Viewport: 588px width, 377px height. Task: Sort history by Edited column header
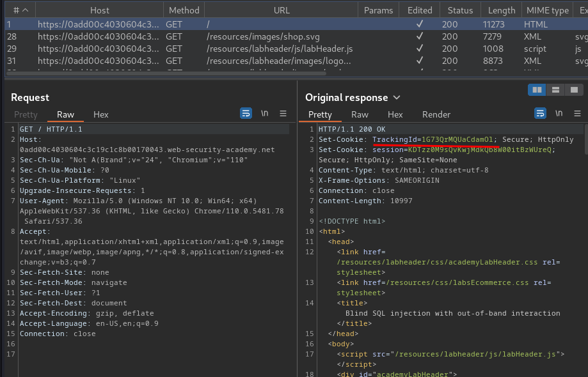coord(420,10)
